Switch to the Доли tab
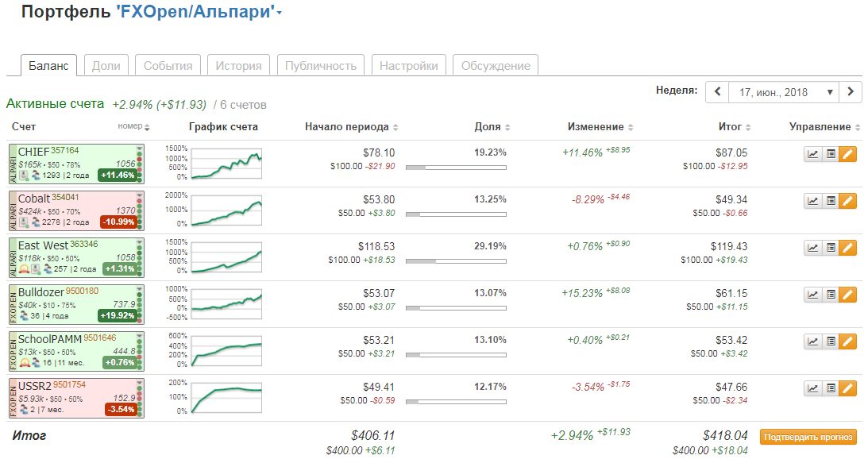Image resolution: width=868 pixels, height=463 pixels. click(x=106, y=66)
